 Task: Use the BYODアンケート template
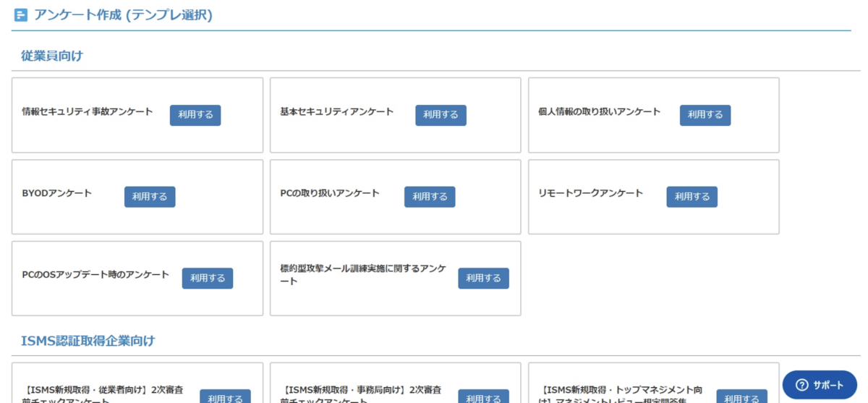[150, 197]
